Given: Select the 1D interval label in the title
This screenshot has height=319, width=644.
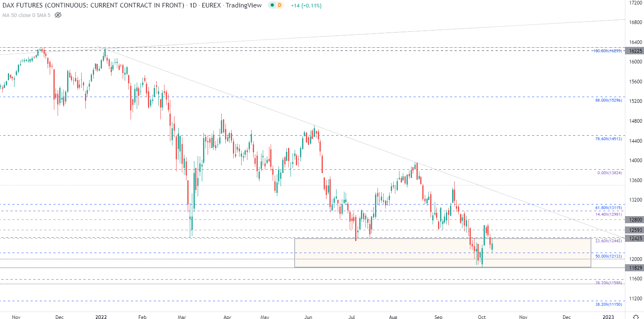Looking at the screenshot, I should click(192, 5).
